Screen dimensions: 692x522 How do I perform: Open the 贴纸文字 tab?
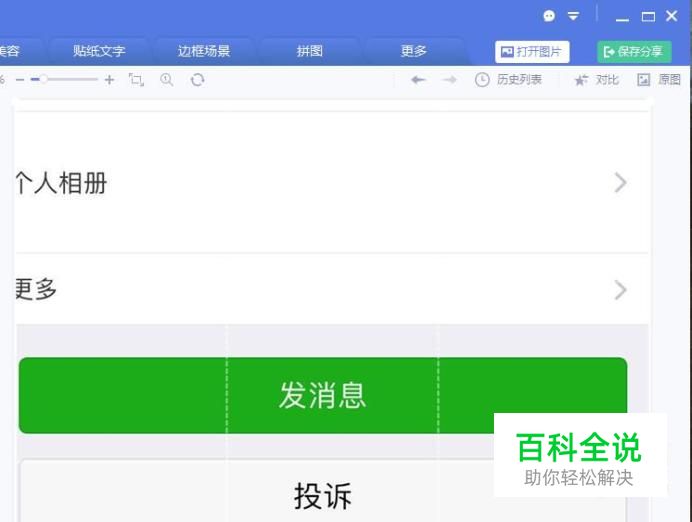click(x=99, y=51)
